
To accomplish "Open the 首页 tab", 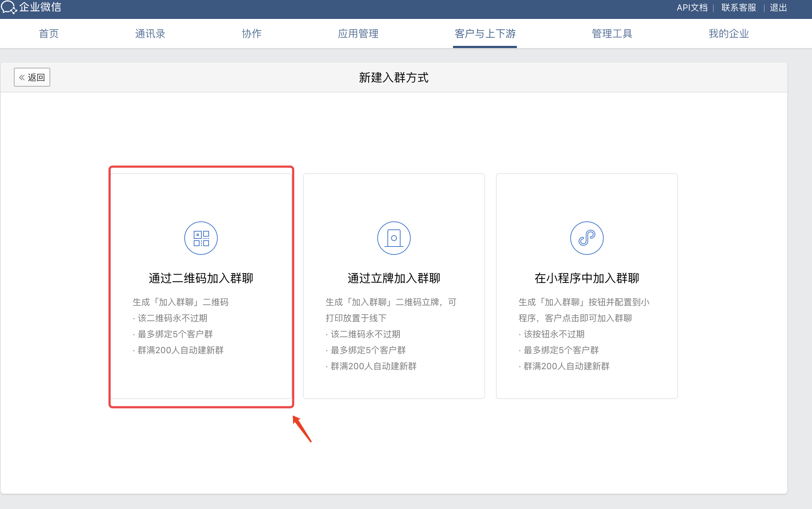I will click(49, 34).
